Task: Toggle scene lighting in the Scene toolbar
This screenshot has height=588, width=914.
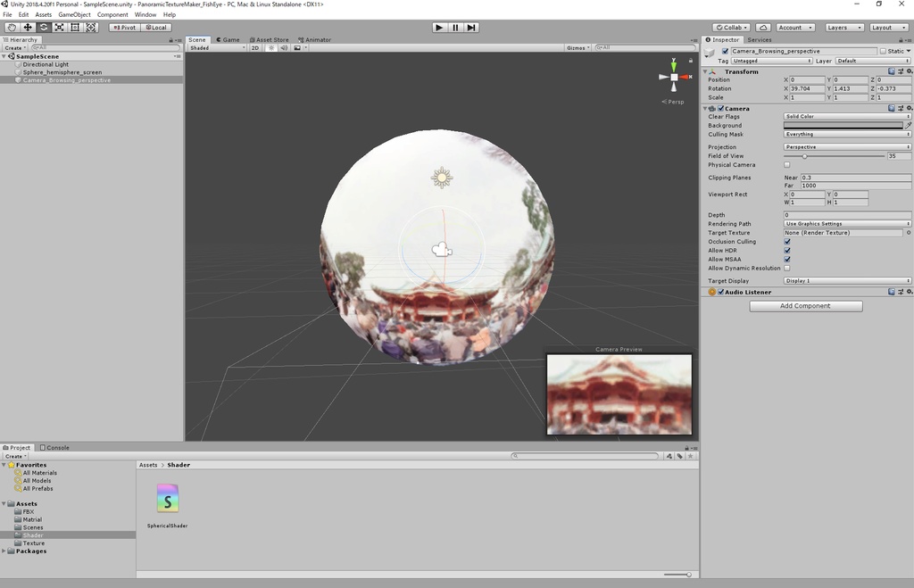Action: point(272,47)
